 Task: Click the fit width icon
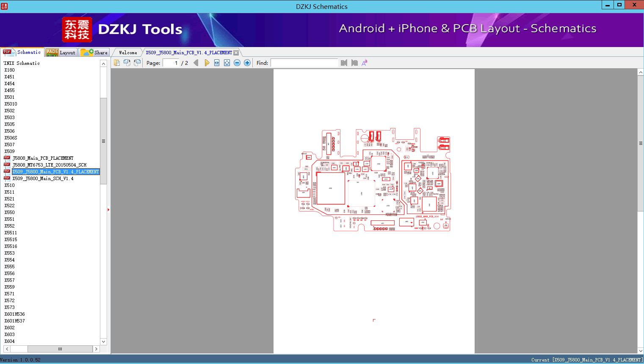pos(217,63)
